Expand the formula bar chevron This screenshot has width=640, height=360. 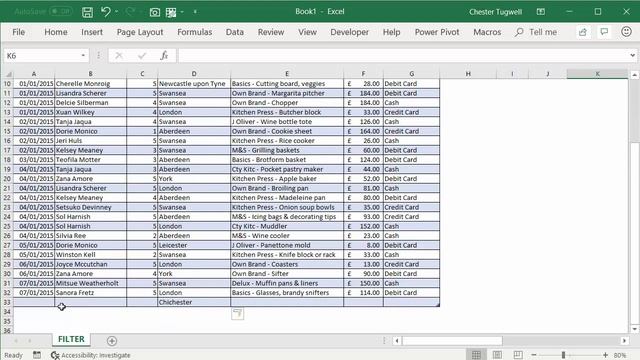(x=632, y=56)
